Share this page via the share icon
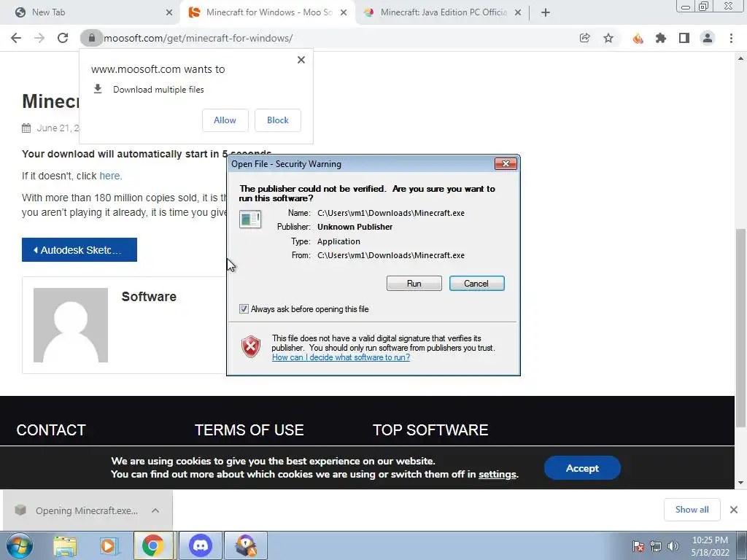The height and width of the screenshot is (560, 747). click(x=584, y=38)
